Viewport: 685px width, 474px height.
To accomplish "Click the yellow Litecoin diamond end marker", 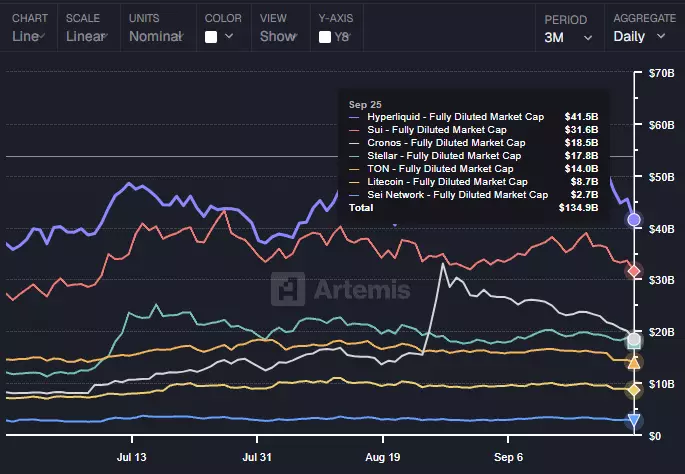I will click(633, 389).
